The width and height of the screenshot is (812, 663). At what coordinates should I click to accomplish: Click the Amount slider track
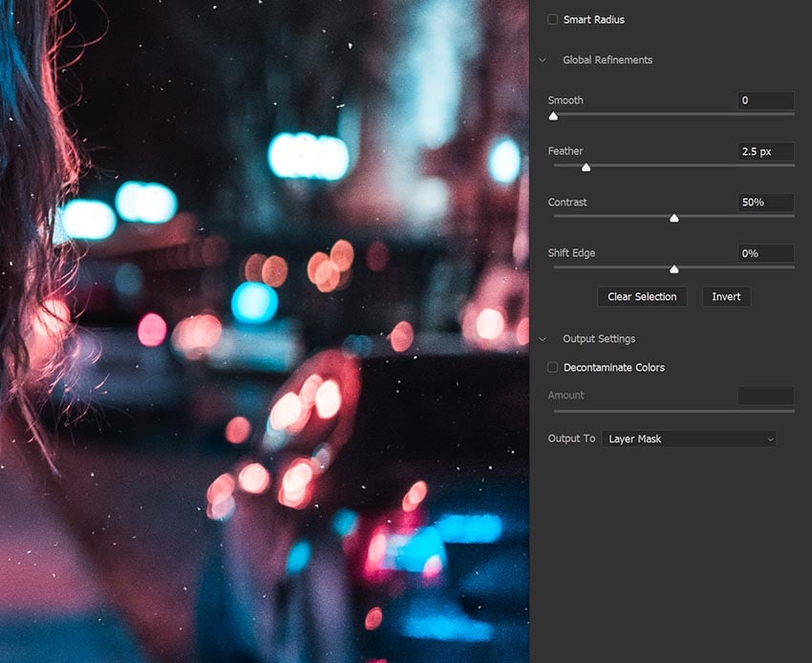click(673, 411)
